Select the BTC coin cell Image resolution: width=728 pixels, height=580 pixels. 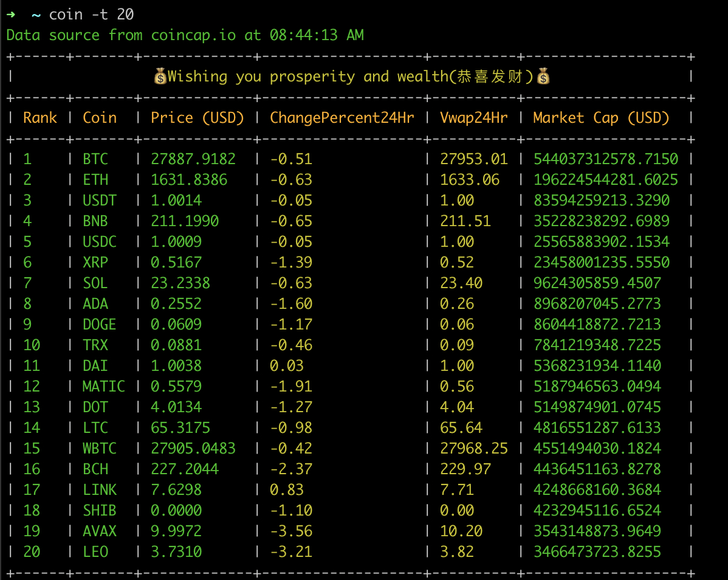[x=95, y=159]
